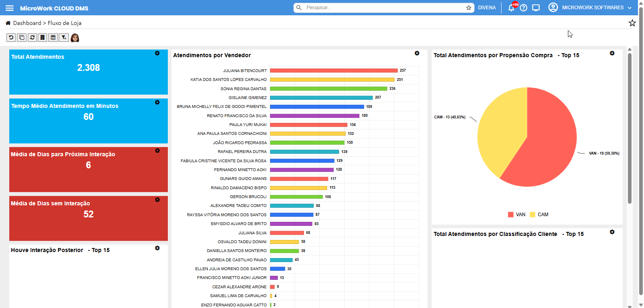Open the hamburger navigation menu
Viewport: 644px width, 308px height.
10,8
